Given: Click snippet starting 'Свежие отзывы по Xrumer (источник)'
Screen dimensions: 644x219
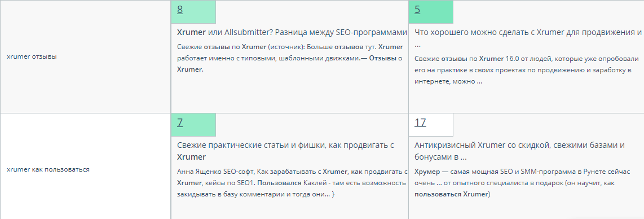Looking at the screenshot, I should pos(290,58).
